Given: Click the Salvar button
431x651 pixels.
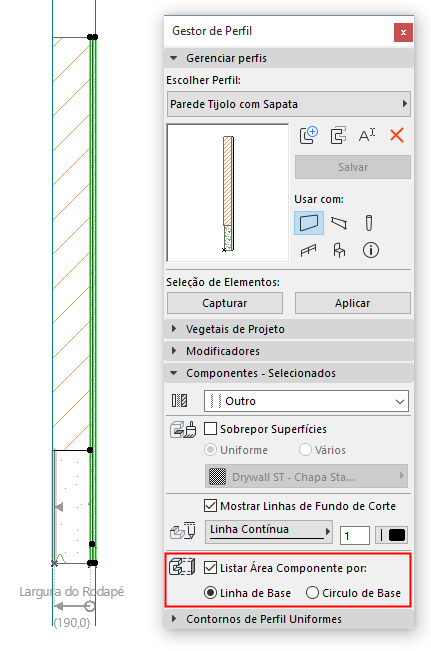Looking at the screenshot, I should pos(353,167).
